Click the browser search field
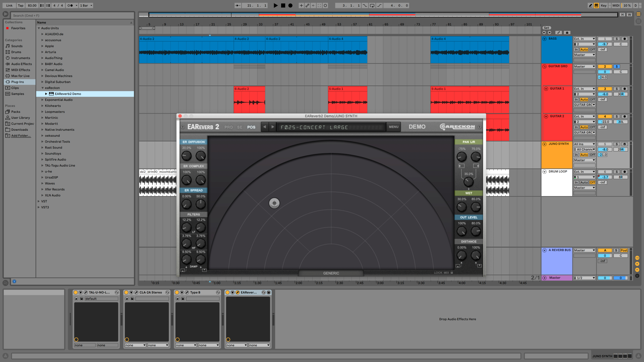644x362 pixels. pyautogui.click(x=72, y=15)
